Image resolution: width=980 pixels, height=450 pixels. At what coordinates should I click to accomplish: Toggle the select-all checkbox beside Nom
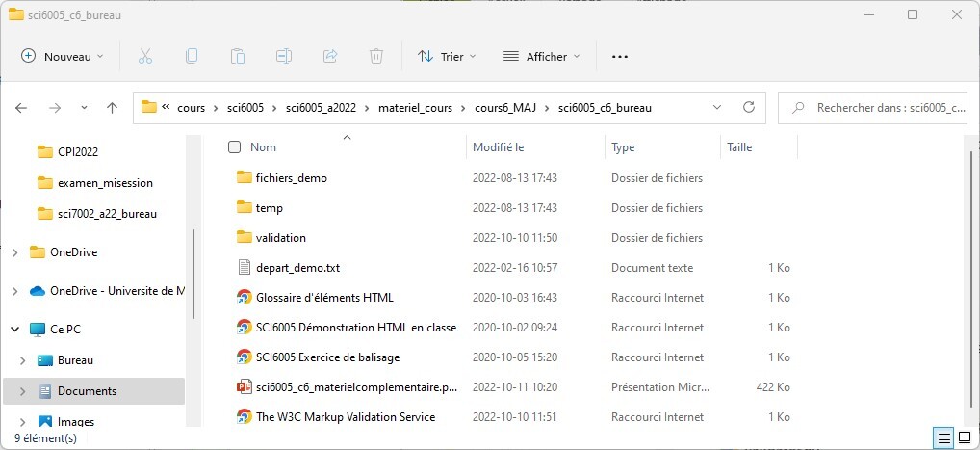234,147
